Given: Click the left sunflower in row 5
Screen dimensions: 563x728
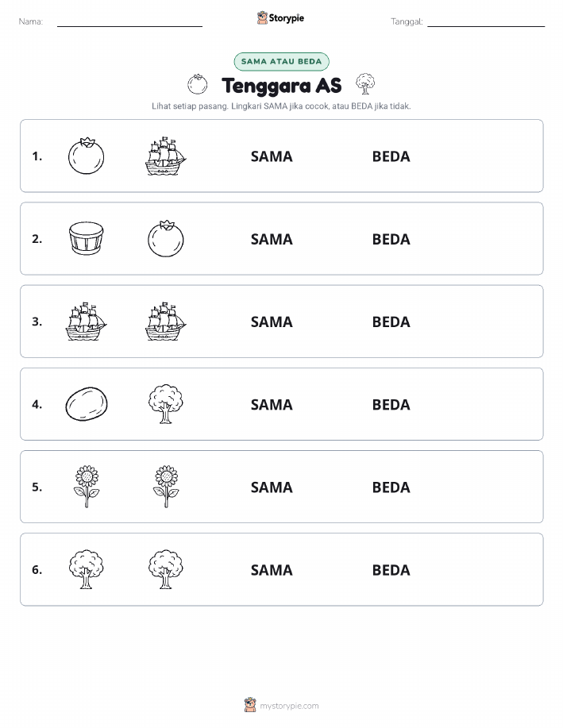Looking at the screenshot, I should click(x=87, y=487).
